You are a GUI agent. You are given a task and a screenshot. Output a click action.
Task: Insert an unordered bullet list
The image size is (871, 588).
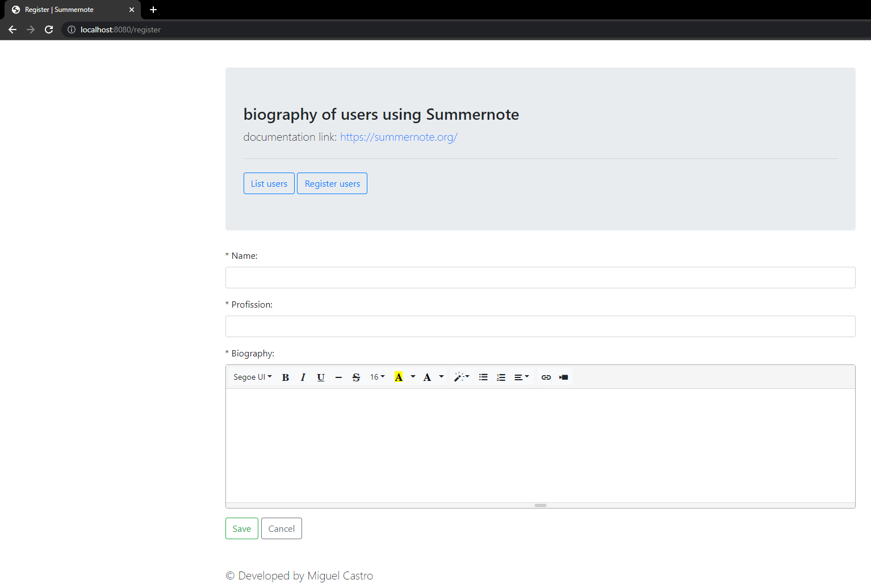point(483,377)
